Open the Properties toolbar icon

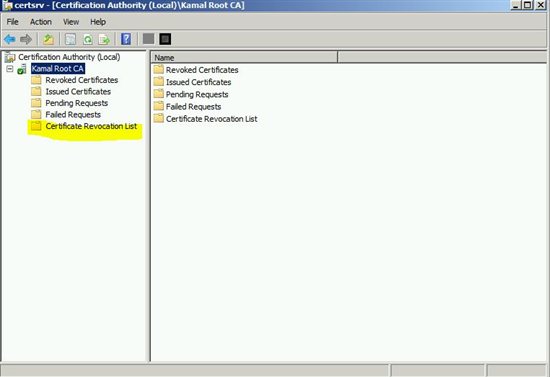[x=71, y=39]
